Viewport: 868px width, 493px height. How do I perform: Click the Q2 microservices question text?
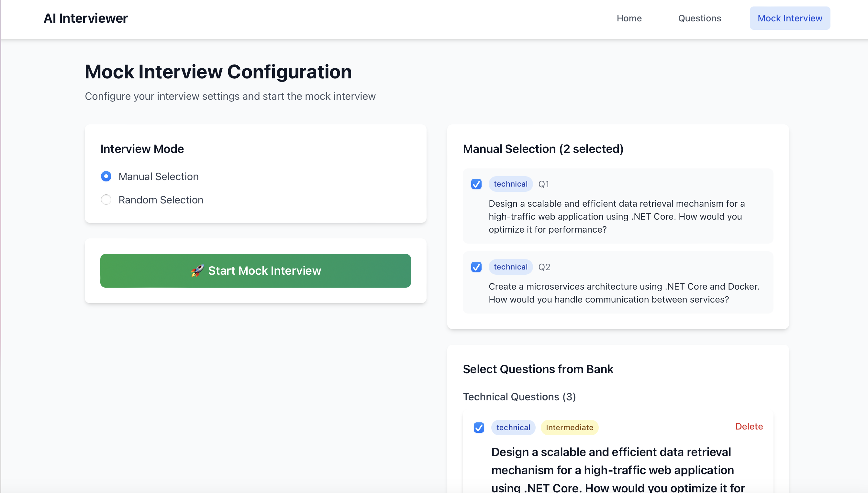click(623, 293)
